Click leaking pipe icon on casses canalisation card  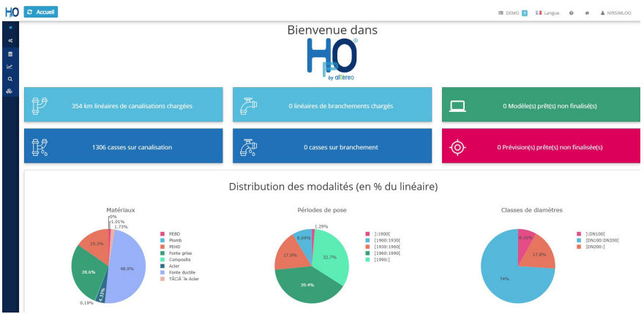click(40, 147)
